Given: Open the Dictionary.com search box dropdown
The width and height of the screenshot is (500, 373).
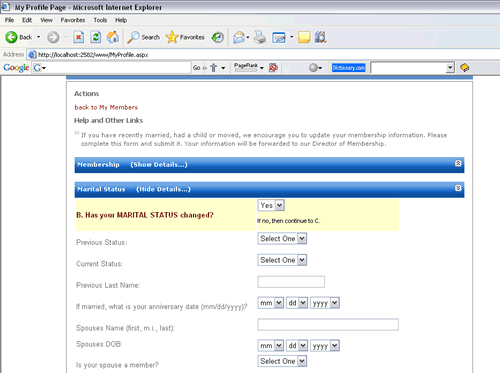Looking at the screenshot, I should pyautogui.click(x=450, y=68).
